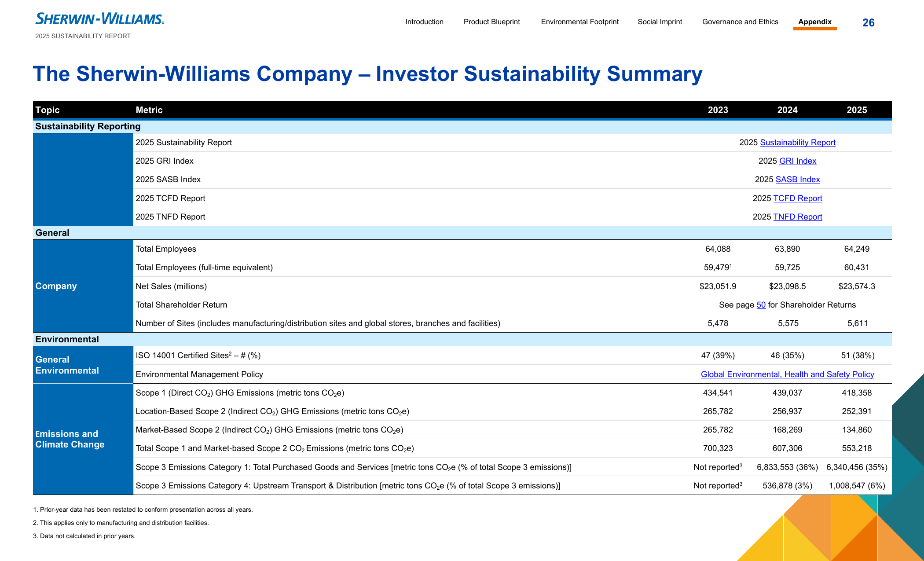924x561 pixels.
Task: Click the General Environmental topic cell
Action: (x=83, y=365)
